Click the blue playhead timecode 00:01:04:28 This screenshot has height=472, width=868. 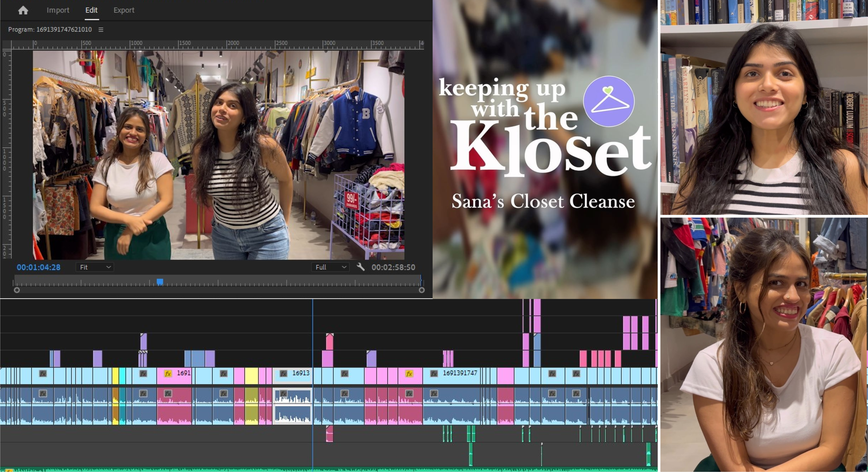[38, 267]
